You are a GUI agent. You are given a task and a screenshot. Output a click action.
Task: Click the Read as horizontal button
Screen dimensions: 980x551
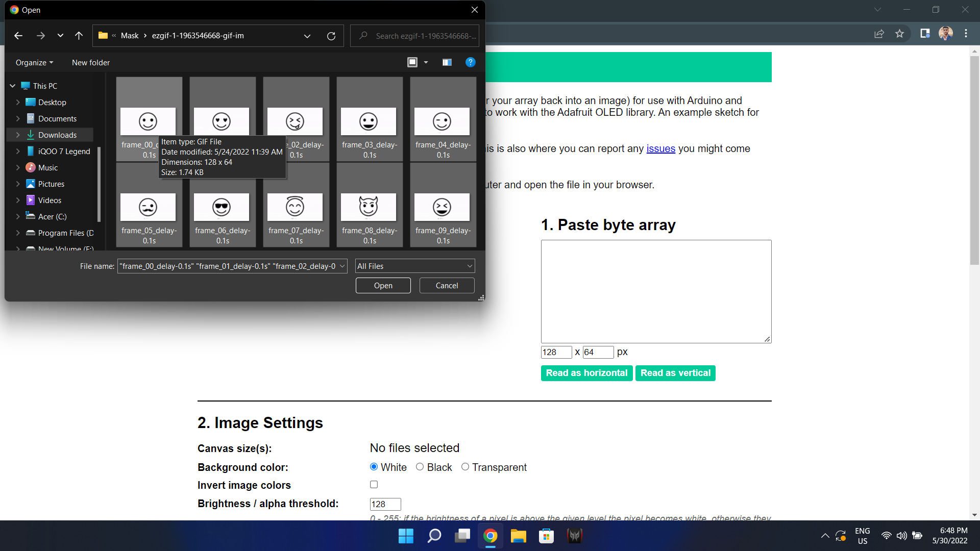click(586, 373)
